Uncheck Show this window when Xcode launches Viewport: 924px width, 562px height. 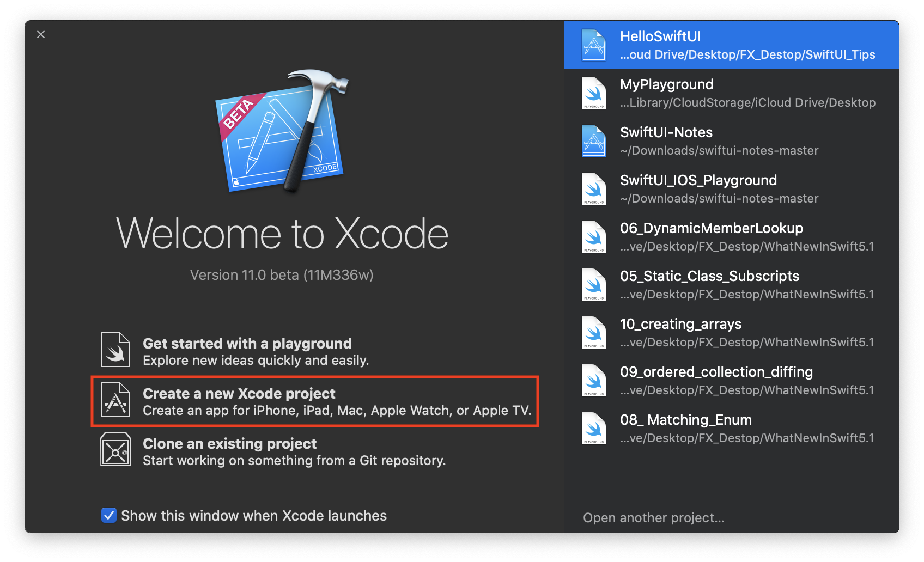pyautogui.click(x=109, y=515)
